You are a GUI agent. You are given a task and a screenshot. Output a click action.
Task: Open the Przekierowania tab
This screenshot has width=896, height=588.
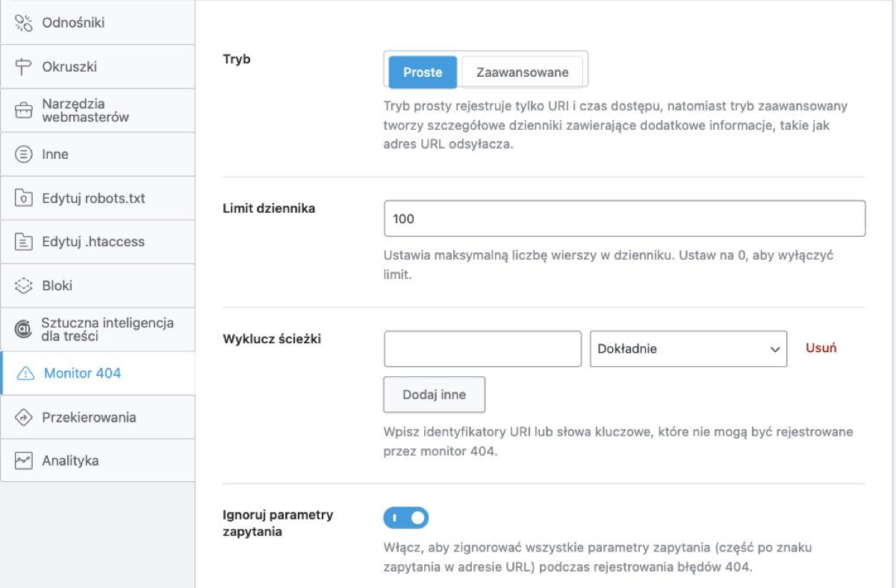click(x=97, y=418)
